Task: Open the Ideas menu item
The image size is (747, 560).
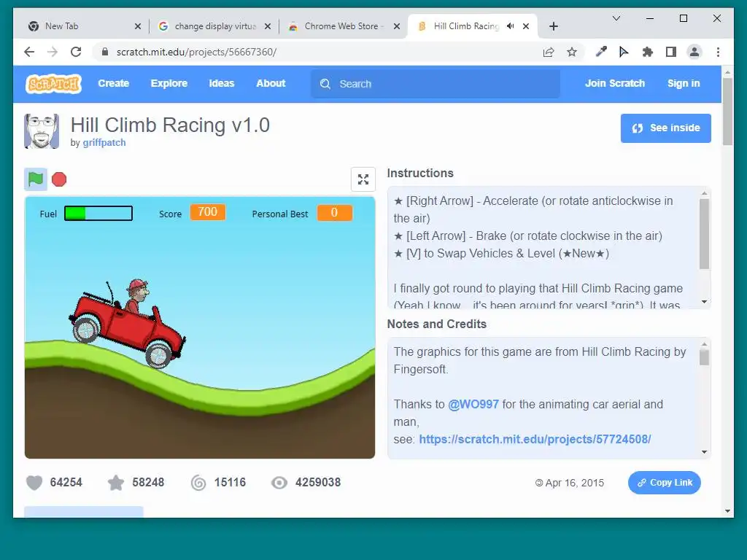Action: pyautogui.click(x=222, y=83)
